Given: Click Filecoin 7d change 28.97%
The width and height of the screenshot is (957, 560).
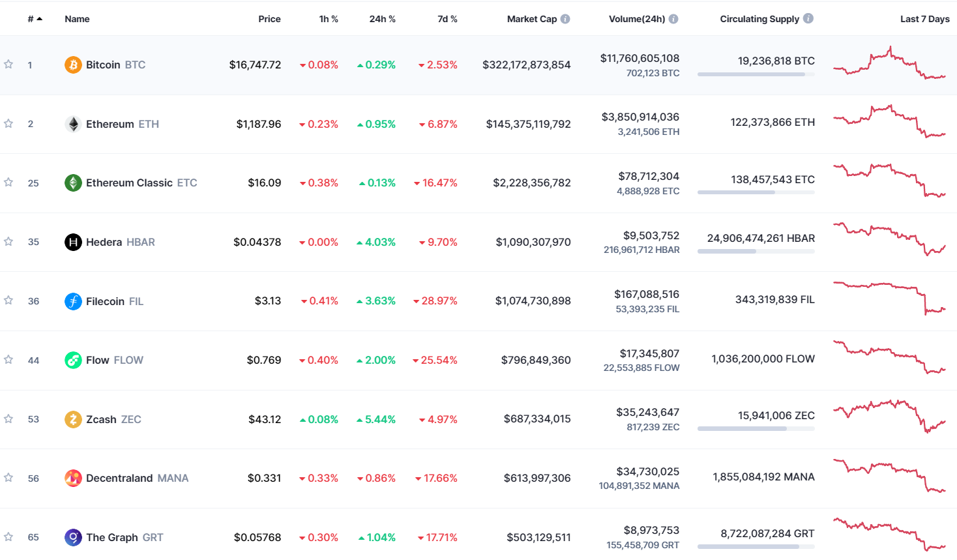Looking at the screenshot, I should [x=435, y=301].
